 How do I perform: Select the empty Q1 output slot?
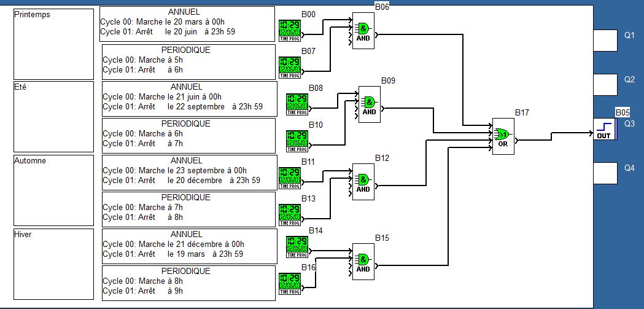(605, 41)
